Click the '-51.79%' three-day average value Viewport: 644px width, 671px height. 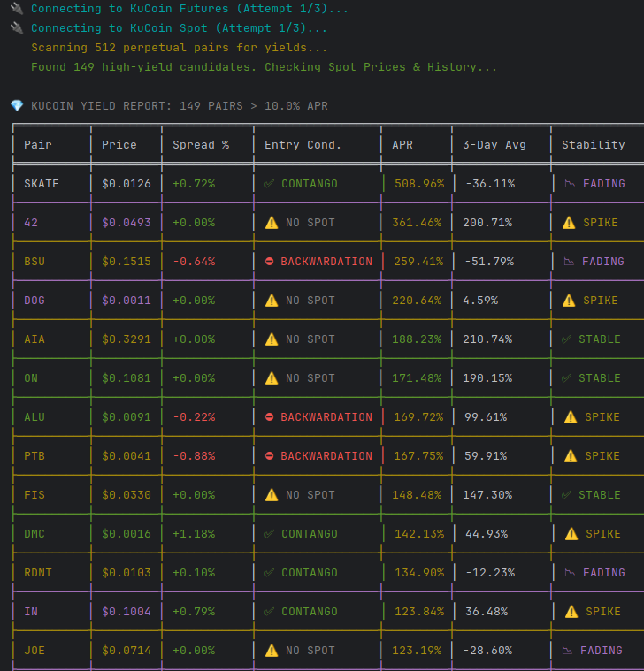click(490, 262)
